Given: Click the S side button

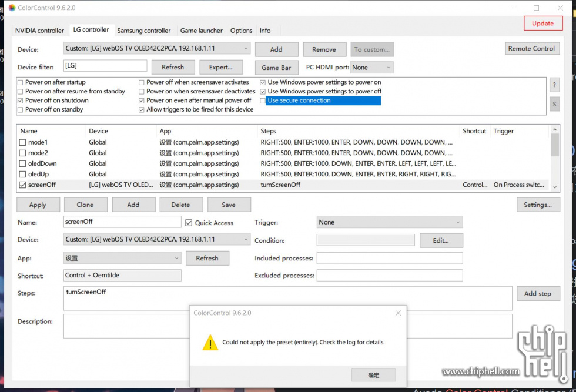Looking at the screenshot, I should 554,105.
